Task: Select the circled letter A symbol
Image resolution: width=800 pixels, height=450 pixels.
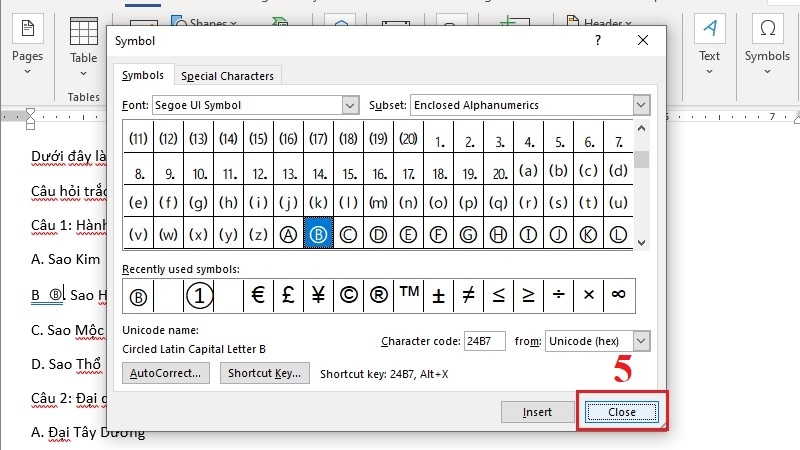Action: (288, 234)
